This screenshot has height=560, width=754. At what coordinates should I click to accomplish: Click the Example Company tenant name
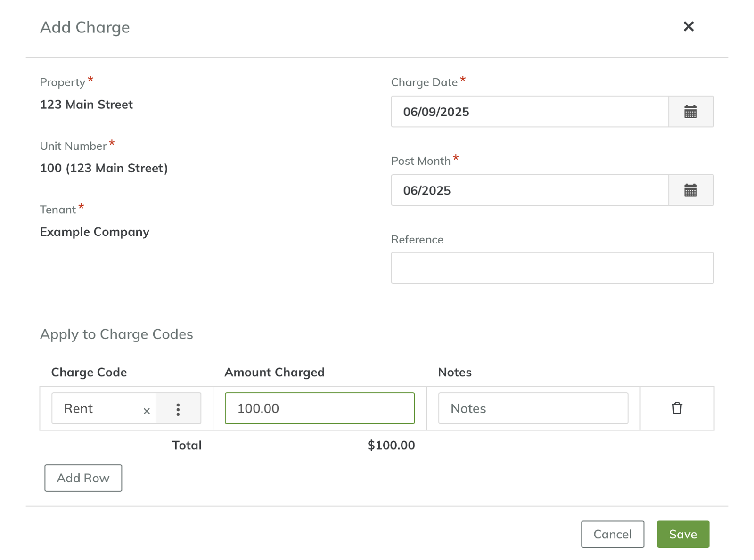95,232
